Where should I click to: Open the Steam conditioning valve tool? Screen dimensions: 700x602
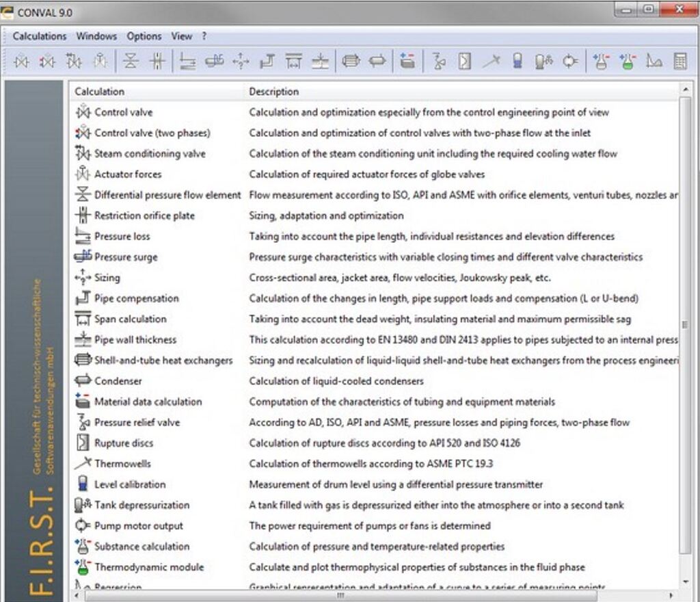point(74,62)
